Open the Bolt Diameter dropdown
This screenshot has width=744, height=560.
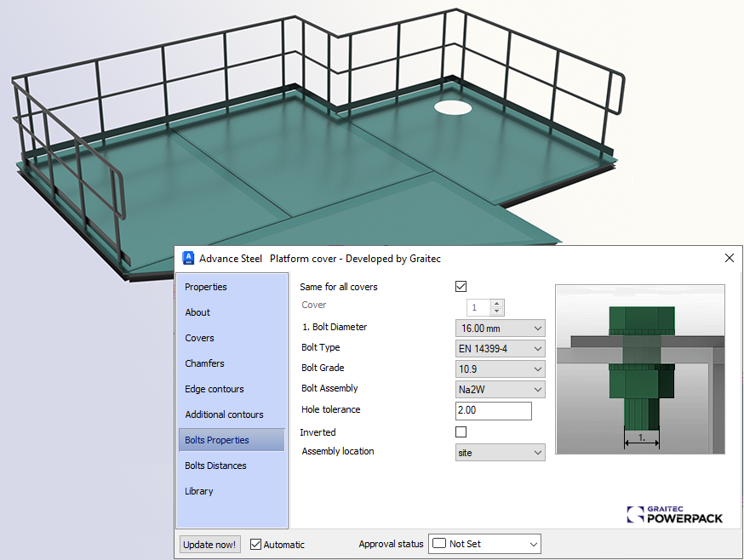(500, 329)
